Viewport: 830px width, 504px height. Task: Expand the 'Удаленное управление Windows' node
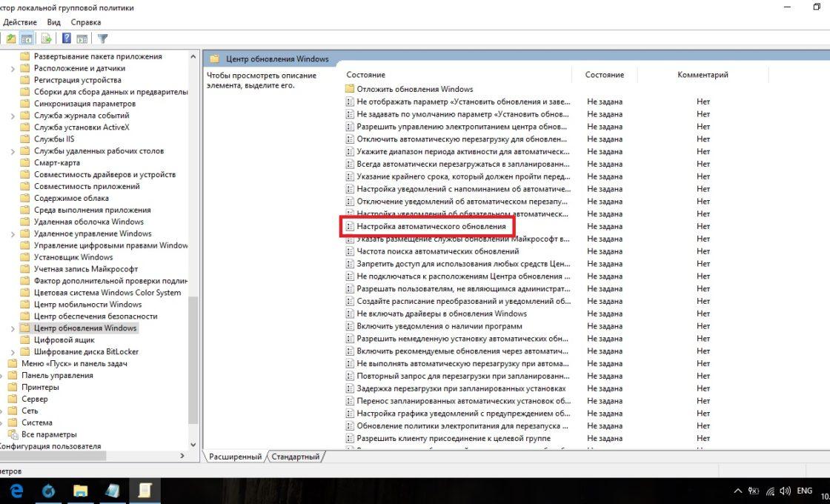coord(13,233)
